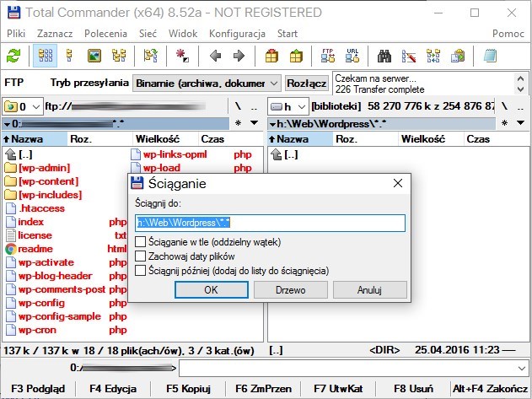Click the green refresh (reread source) icon
The height and width of the screenshot is (399, 532).
click(x=13, y=56)
